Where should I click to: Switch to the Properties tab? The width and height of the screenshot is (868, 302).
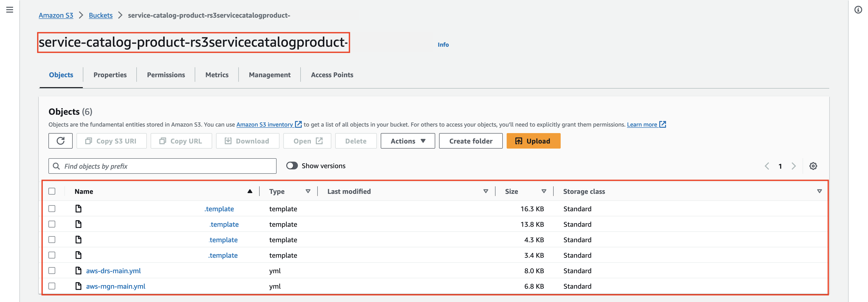point(110,74)
